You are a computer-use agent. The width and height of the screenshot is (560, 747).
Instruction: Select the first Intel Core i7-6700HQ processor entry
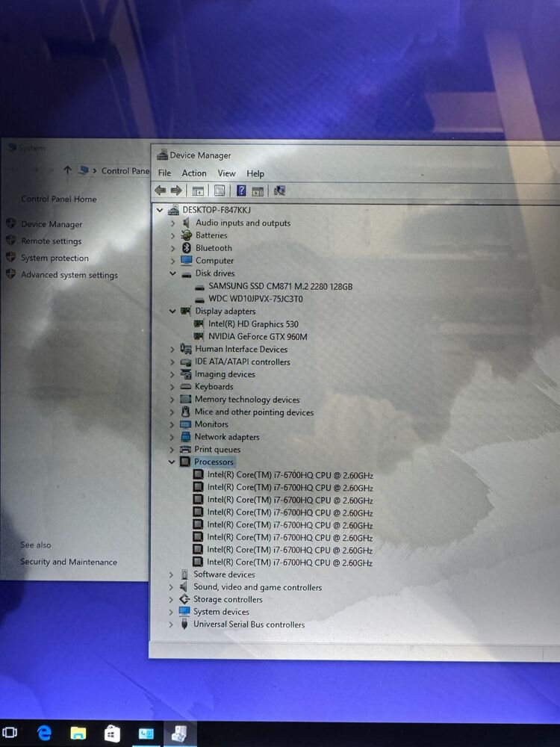pos(290,475)
